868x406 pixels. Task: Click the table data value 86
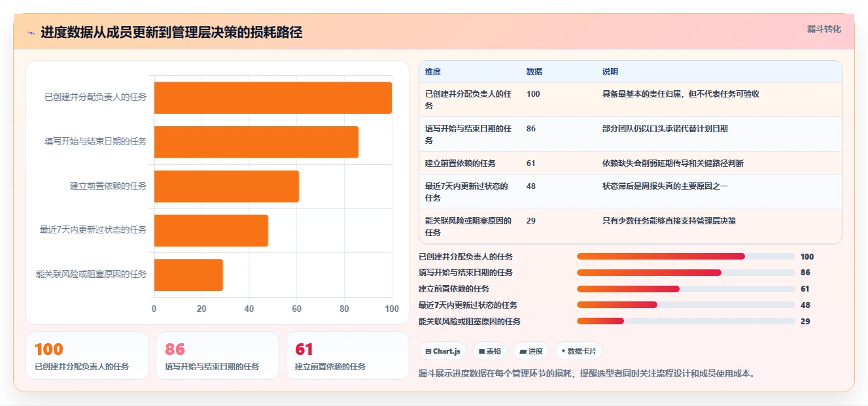click(531, 129)
